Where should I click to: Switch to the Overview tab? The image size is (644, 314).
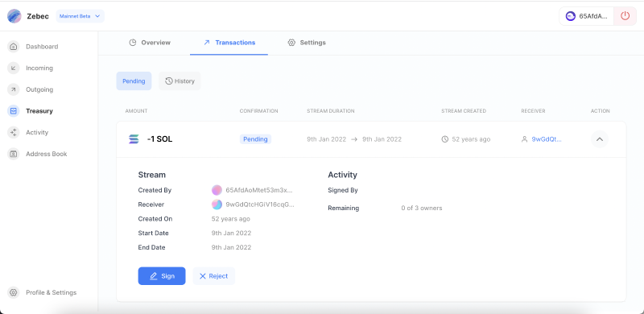(x=150, y=43)
